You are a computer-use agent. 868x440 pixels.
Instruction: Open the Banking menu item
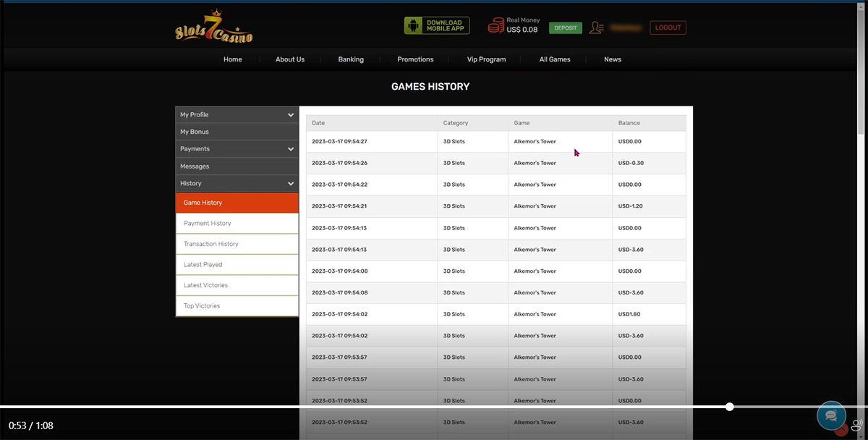coord(351,59)
